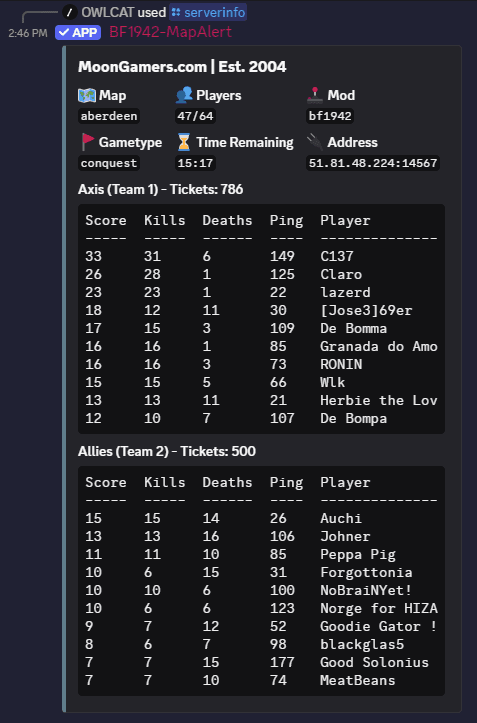Click player Herbie the Lov
The image size is (477, 723).
[x=379, y=400]
